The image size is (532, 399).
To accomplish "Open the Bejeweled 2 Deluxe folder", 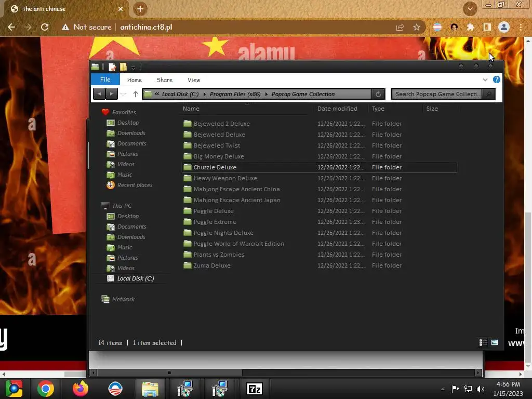I will click(221, 124).
